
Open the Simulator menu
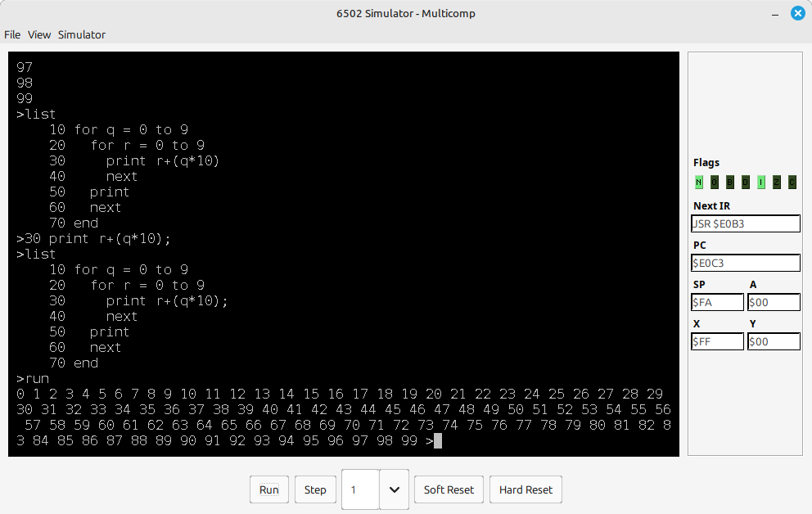(x=81, y=34)
